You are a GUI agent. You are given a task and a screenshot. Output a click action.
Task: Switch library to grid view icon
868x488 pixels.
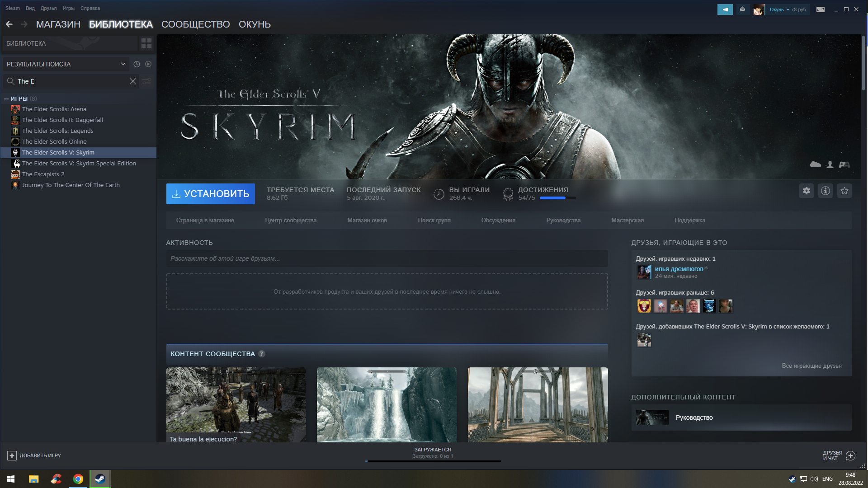pyautogui.click(x=146, y=43)
